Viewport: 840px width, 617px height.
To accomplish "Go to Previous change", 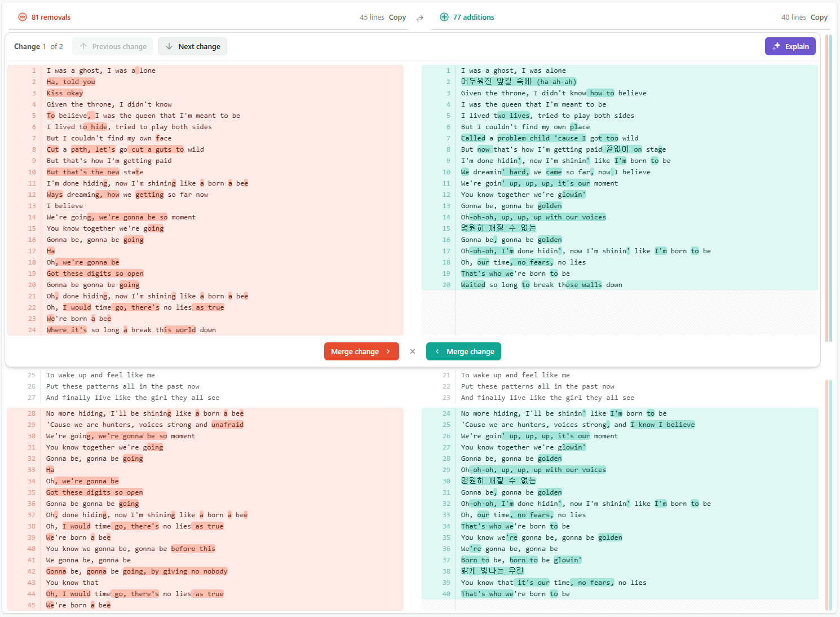I will 113,46.
